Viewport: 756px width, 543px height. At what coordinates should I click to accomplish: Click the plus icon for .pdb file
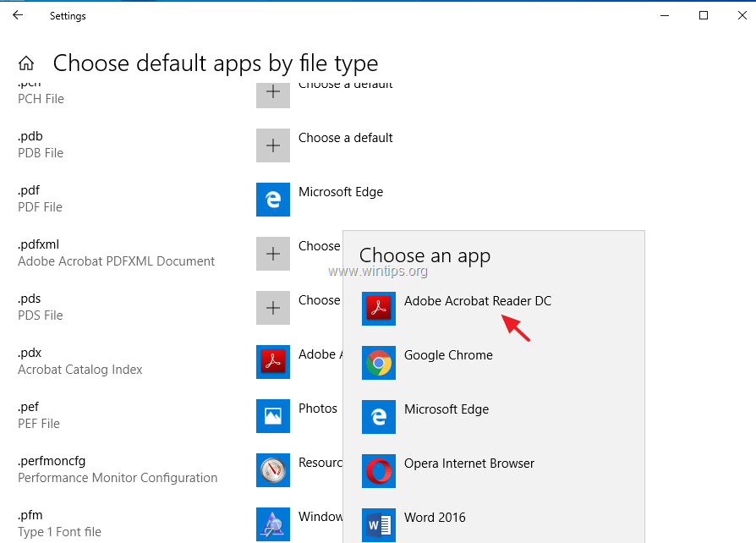[273, 145]
